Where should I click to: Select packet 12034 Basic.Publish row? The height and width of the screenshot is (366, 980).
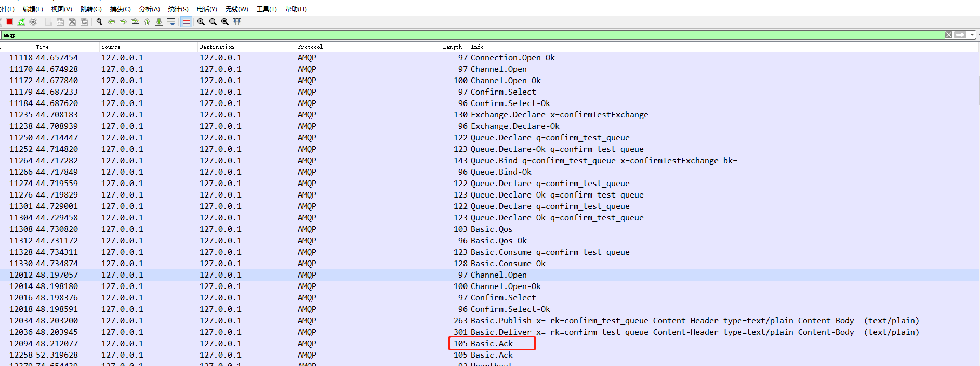[x=489, y=321]
